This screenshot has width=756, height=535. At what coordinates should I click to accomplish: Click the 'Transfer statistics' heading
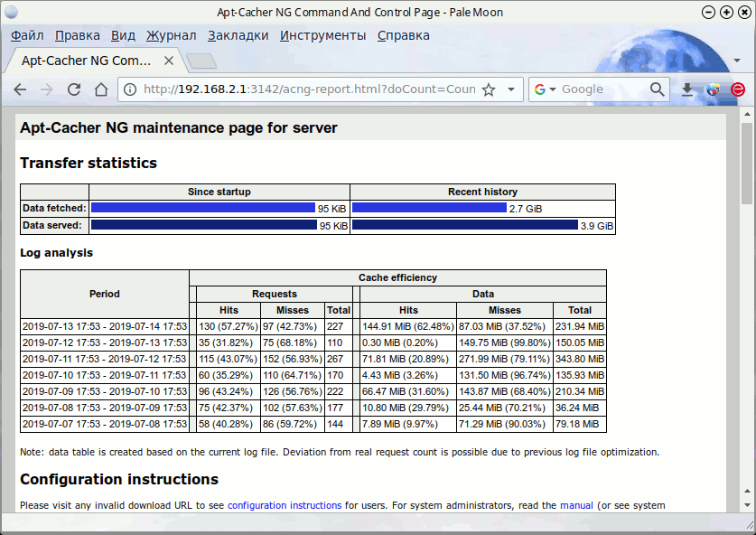(89, 163)
